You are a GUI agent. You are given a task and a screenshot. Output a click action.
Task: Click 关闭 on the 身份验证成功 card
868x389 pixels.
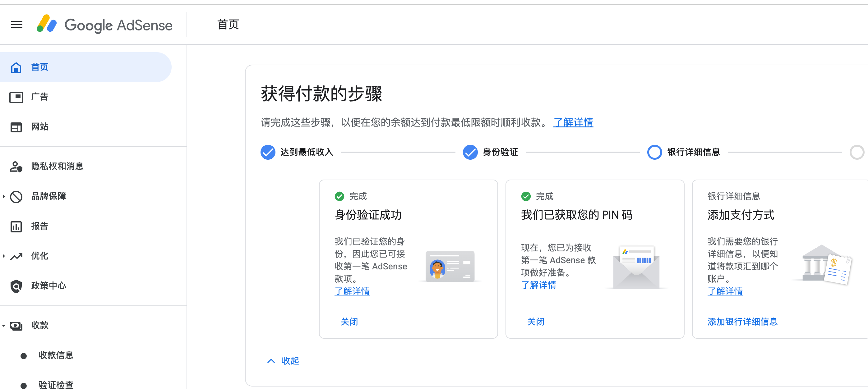tap(349, 322)
